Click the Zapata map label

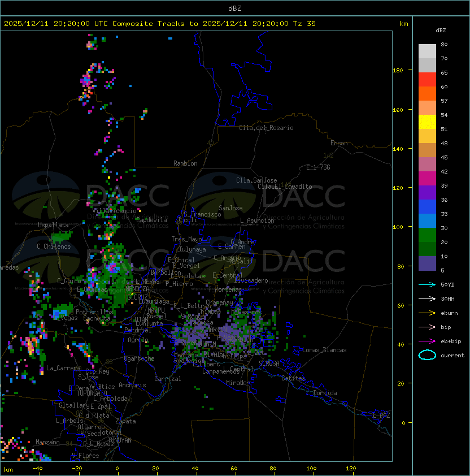tap(125, 421)
